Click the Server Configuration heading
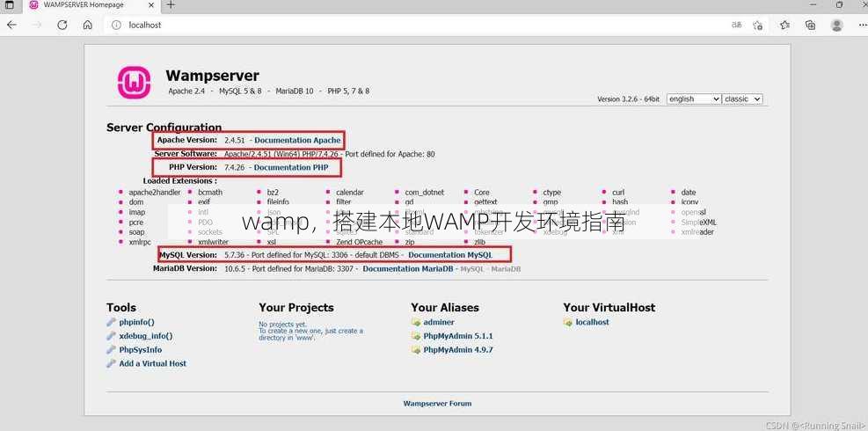Image resolution: width=868 pixels, height=431 pixels. (164, 127)
